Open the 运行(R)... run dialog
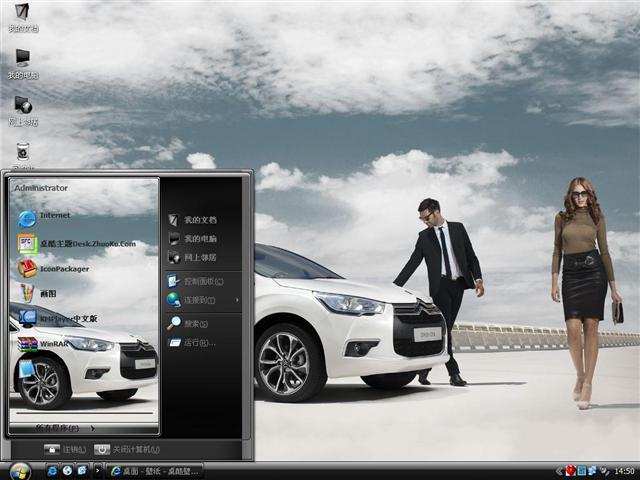The image size is (640, 480). 192,342
